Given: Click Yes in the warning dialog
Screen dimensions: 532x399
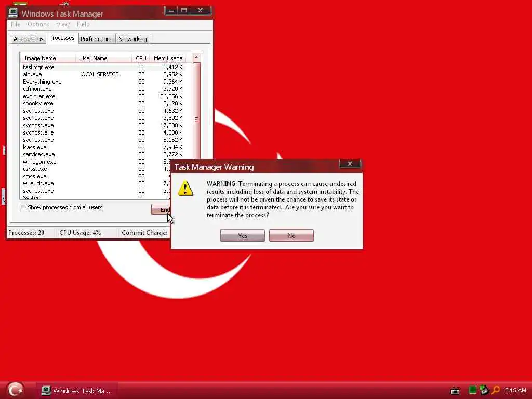Looking at the screenshot, I should (242, 235).
